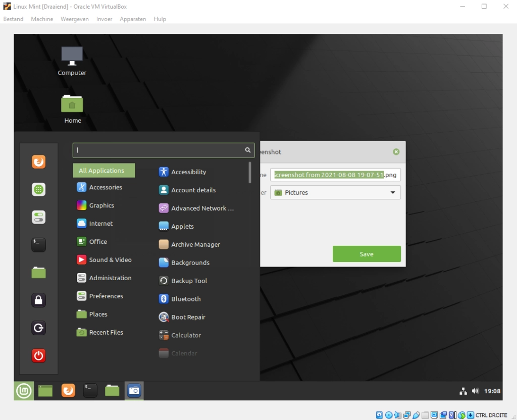The height and width of the screenshot is (420, 517).
Task: Launch Backup Tool from applications list
Action: 189,281
